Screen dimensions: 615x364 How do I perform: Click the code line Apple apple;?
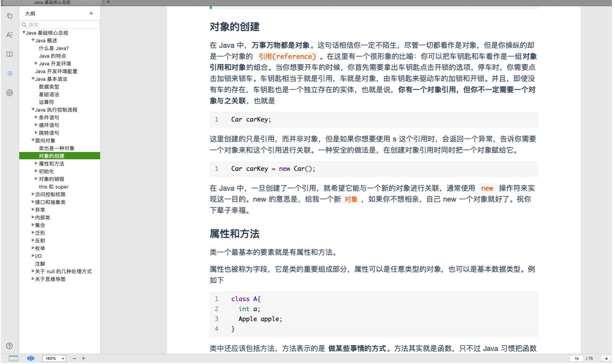[x=260, y=319]
